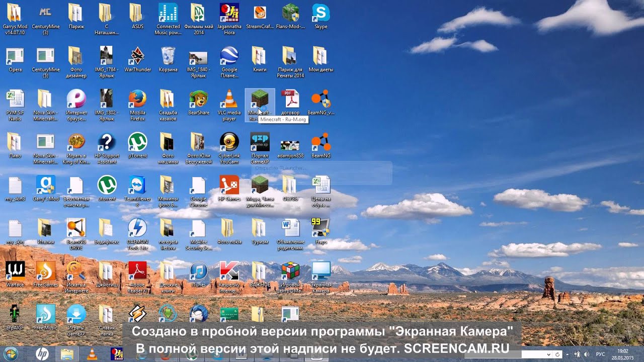Launch BeamNG DRIVE shortcut
The width and height of the screenshot is (644, 362).
[x=76, y=234]
